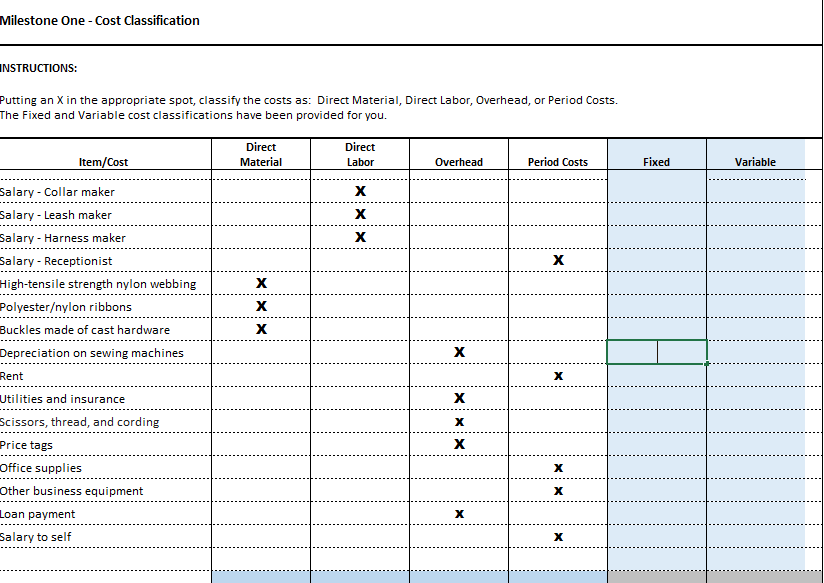Click the Variable column header
Image resolution: width=824 pixels, height=583 pixels.
coord(757,161)
